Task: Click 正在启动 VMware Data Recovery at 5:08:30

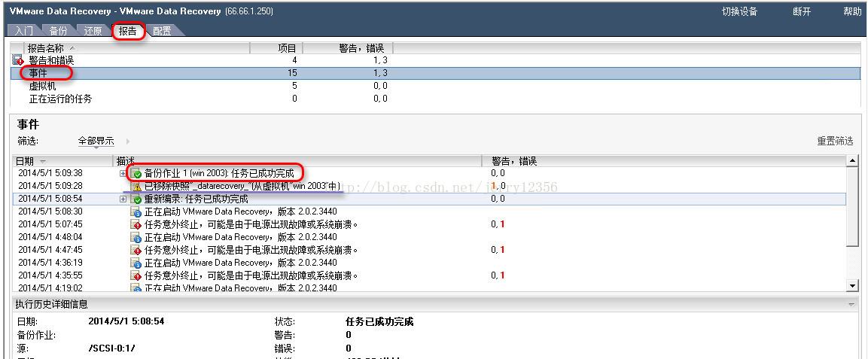Action: 240,211
